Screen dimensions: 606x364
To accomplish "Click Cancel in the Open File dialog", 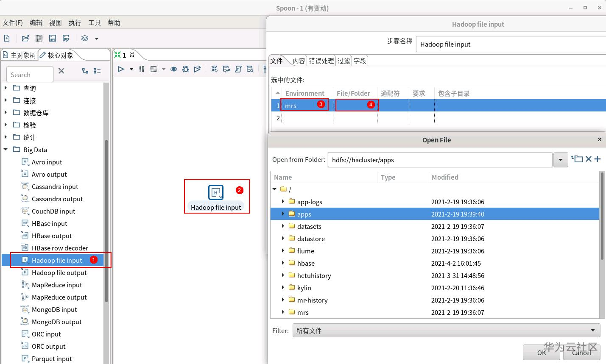I will click(x=581, y=353).
